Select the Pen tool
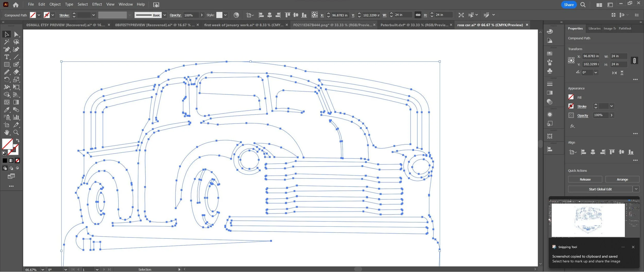This screenshot has width=644, height=272. [x=7, y=49]
